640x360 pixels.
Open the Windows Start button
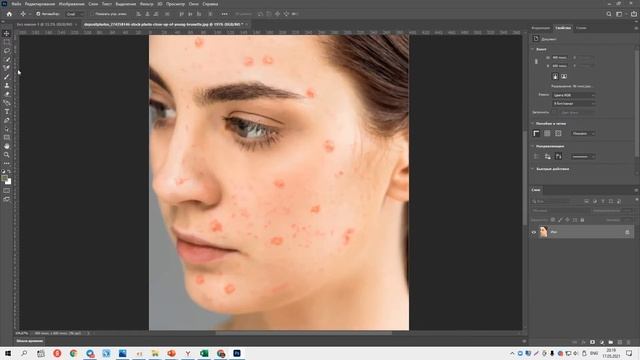pyautogui.click(x=8, y=353)
